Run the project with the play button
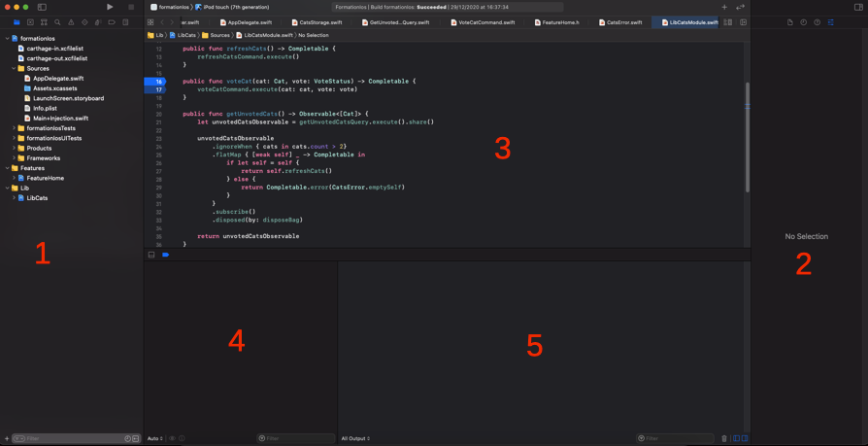This screenshot has height=446, width=868. pos(110,7)
